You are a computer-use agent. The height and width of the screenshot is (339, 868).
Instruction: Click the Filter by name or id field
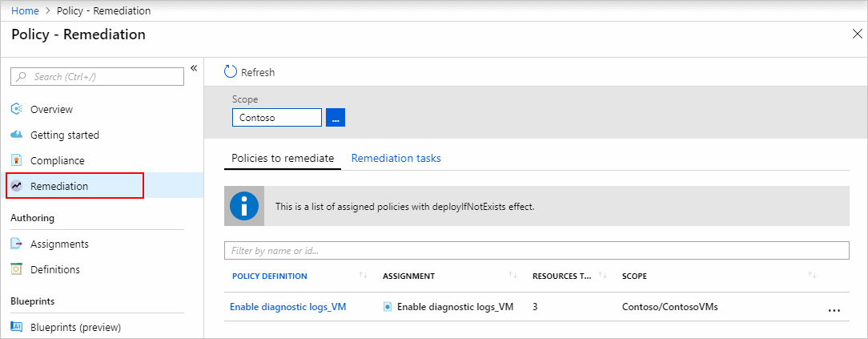click(x=536, y=251)
